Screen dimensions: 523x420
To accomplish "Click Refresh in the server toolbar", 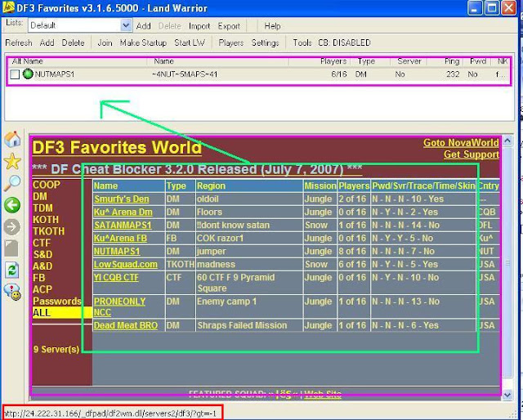I will (x=19, y=42).
